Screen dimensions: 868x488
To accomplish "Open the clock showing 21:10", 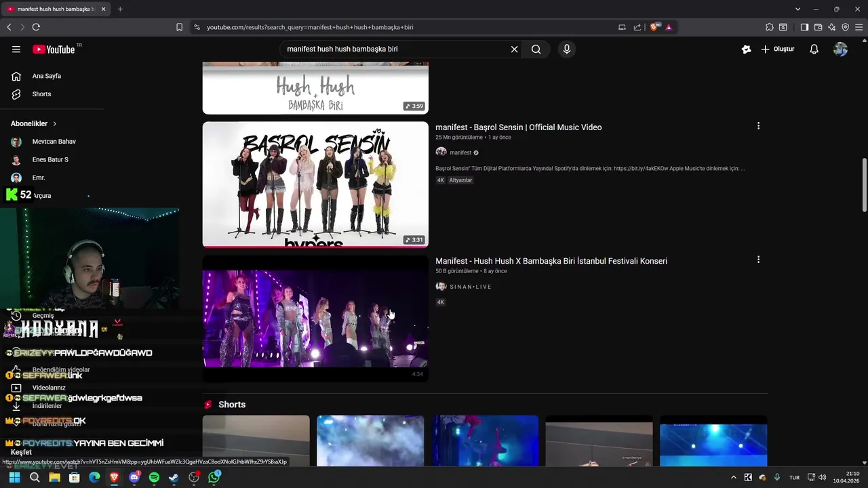I will [x=846, y=477].
